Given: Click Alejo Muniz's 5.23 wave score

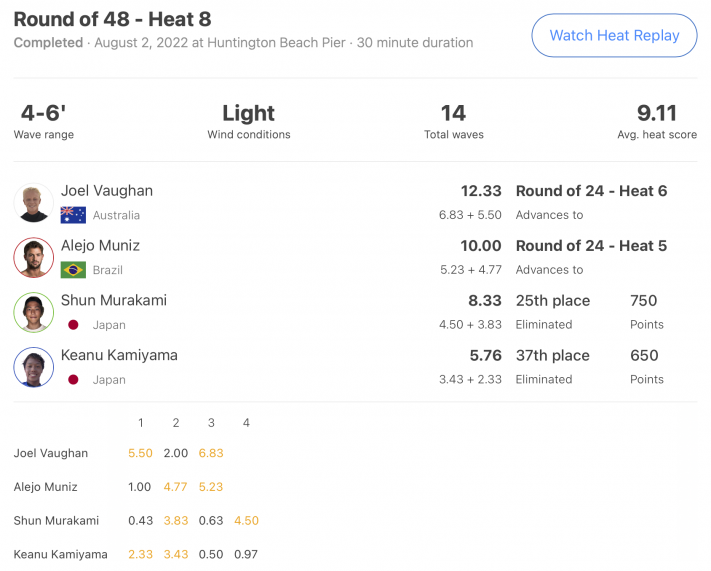Looking at the screenshot, I should pyautogui.click(x=211, y=487).
